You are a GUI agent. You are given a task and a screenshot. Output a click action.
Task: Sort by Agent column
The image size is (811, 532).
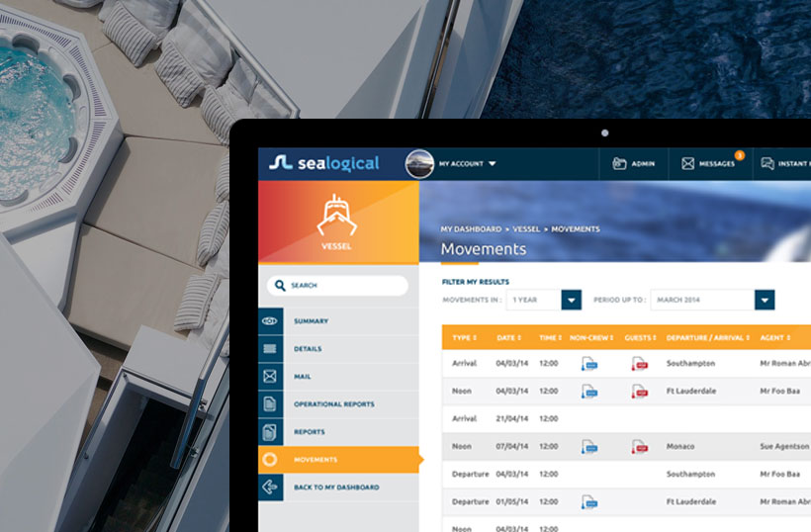click(x=774, y=337)
